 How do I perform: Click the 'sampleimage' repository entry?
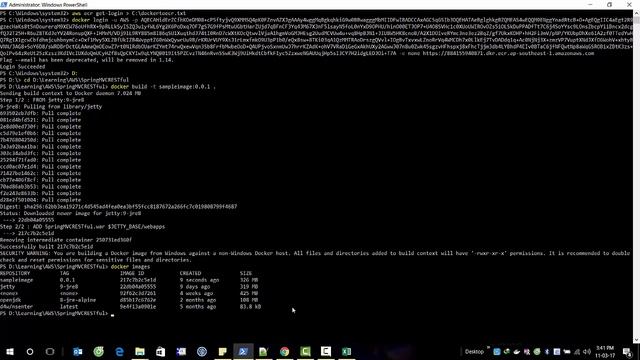coord(17,280)
